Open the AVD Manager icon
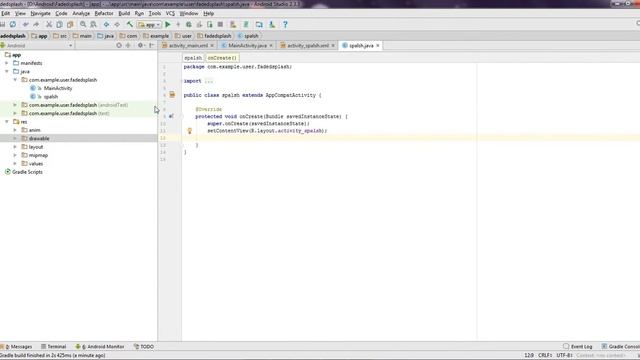 click(x=233, y=24)
